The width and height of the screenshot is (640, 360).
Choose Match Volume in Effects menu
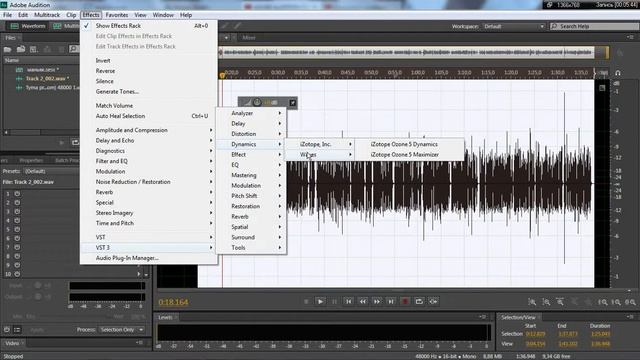tap(149, 106)
